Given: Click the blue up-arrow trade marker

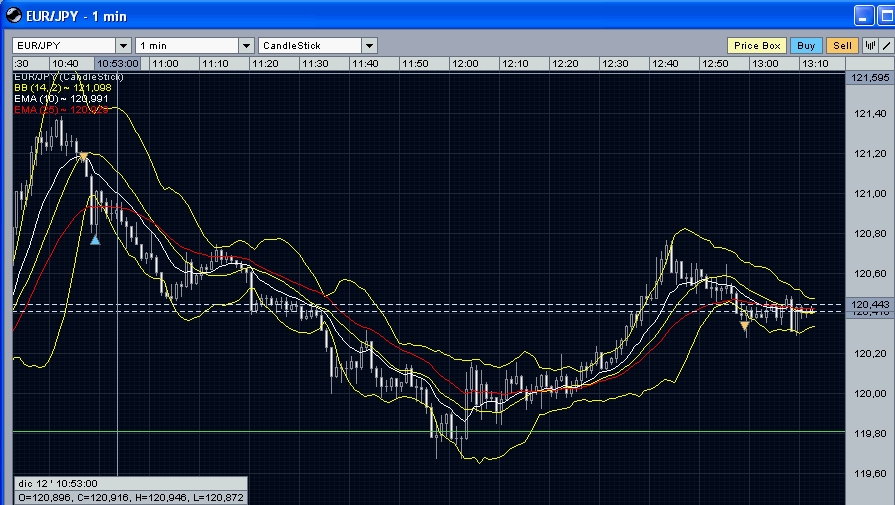Looking at the screenshot, I should 95,239.
